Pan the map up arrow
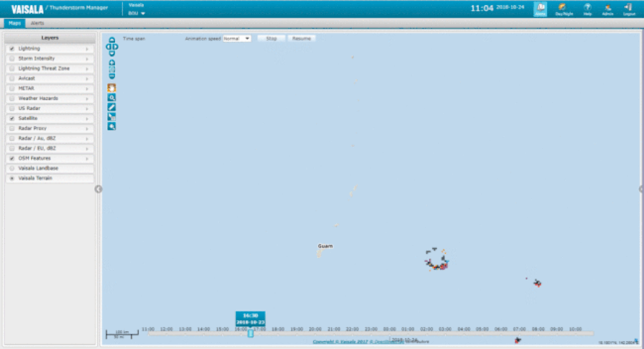This screenshot has height=349, width=644. click(x=112, y=40)
